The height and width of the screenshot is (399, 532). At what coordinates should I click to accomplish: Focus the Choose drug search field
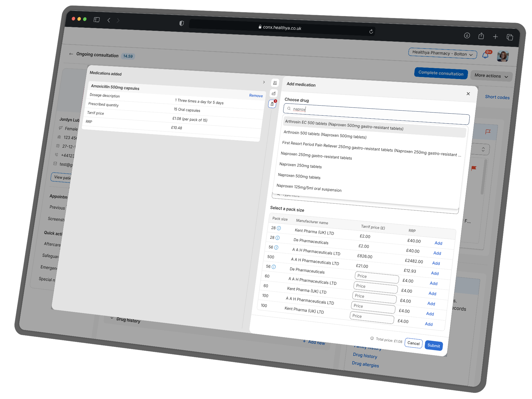point(376,114)
